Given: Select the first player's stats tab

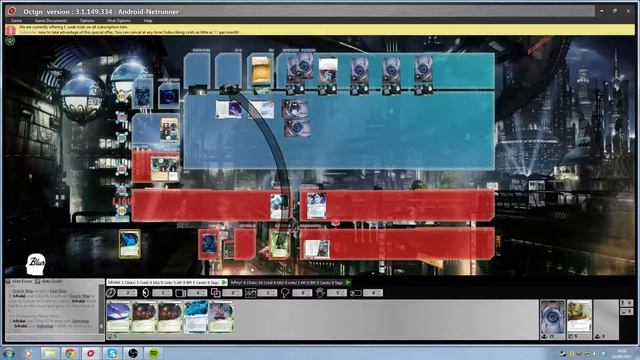Looking at the screenshot, I should (x=167, y=282).
